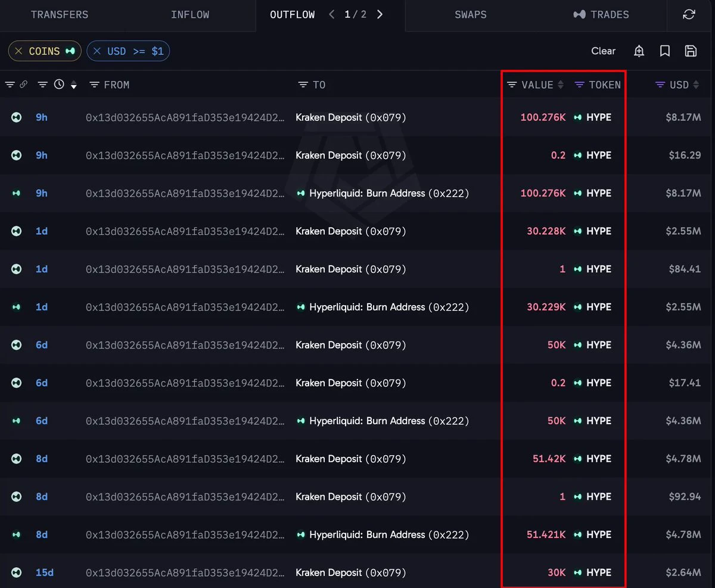Image resolution: width=715 pixels, height=588 pixels.
Task: Open the TOKEN column filter icon
Action: tap(579, 85)
